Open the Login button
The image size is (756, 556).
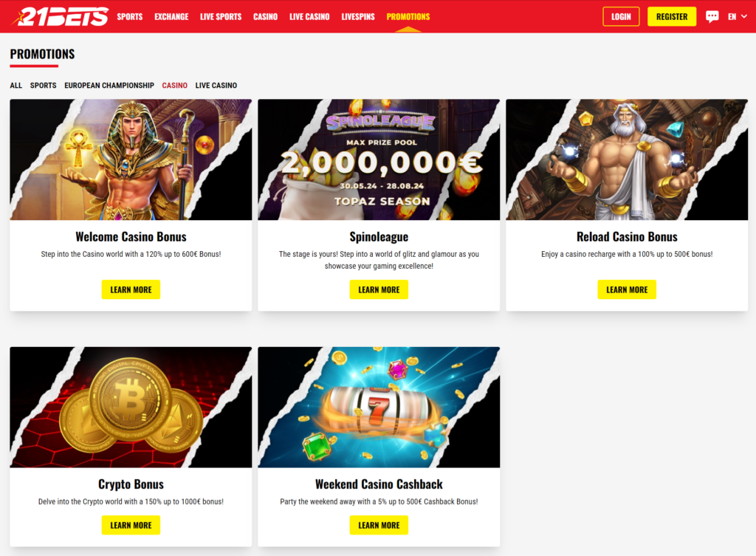621,16
